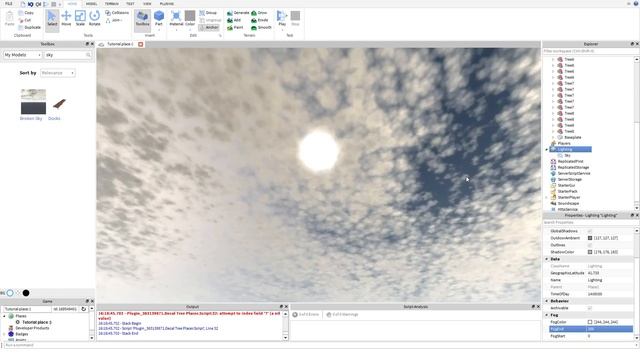The image size is (640, 360).
Task: Open the My Models category dropdown
Action: pyautogui.click(x=22, y=55)
